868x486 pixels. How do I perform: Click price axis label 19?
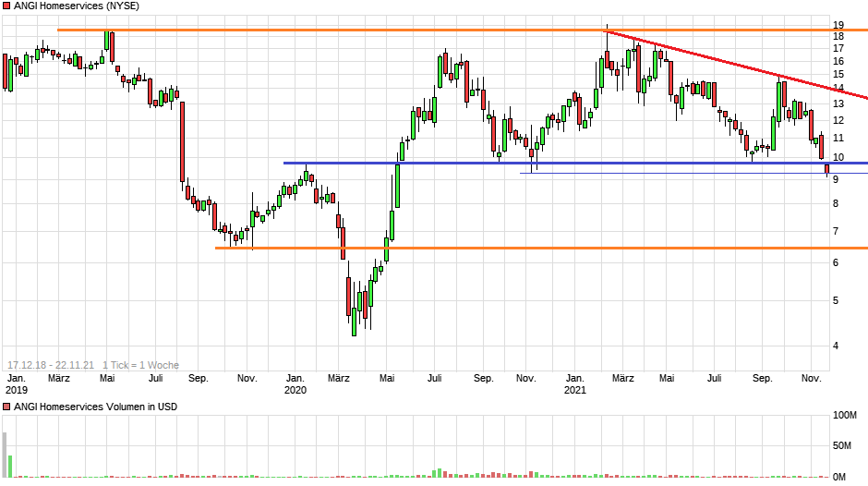(x=838, y=25)
